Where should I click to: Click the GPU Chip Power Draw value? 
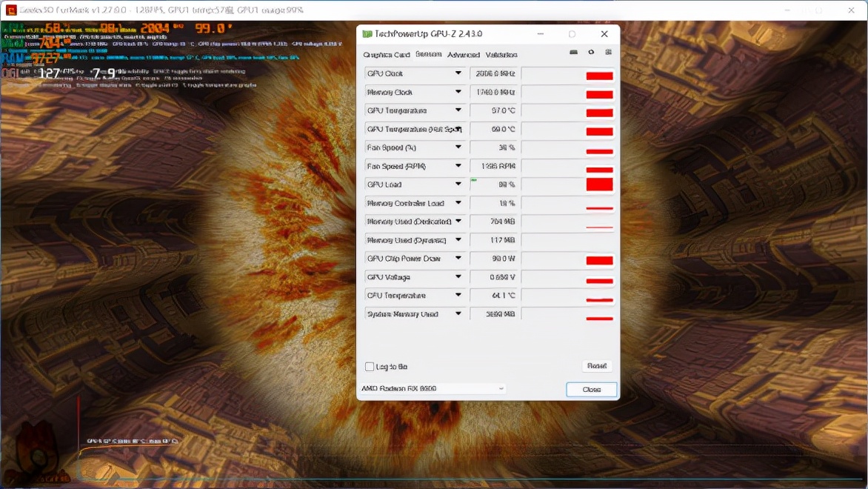coord(494,259)
